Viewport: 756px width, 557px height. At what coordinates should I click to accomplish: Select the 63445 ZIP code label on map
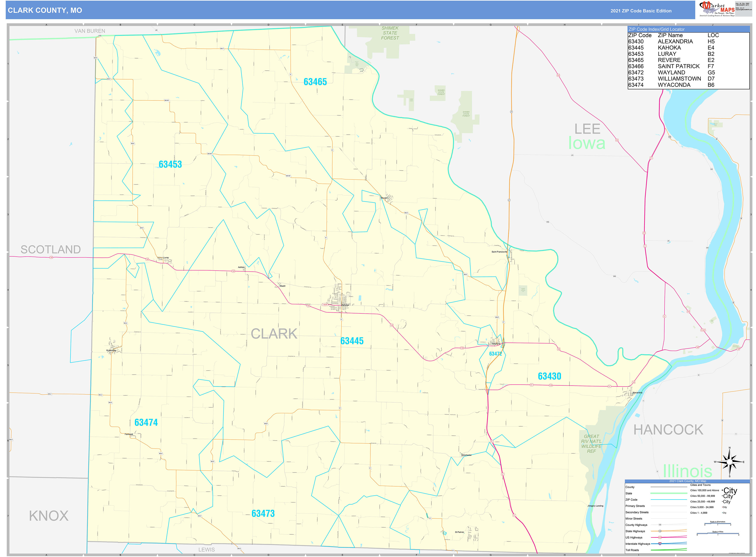point(352,341)
